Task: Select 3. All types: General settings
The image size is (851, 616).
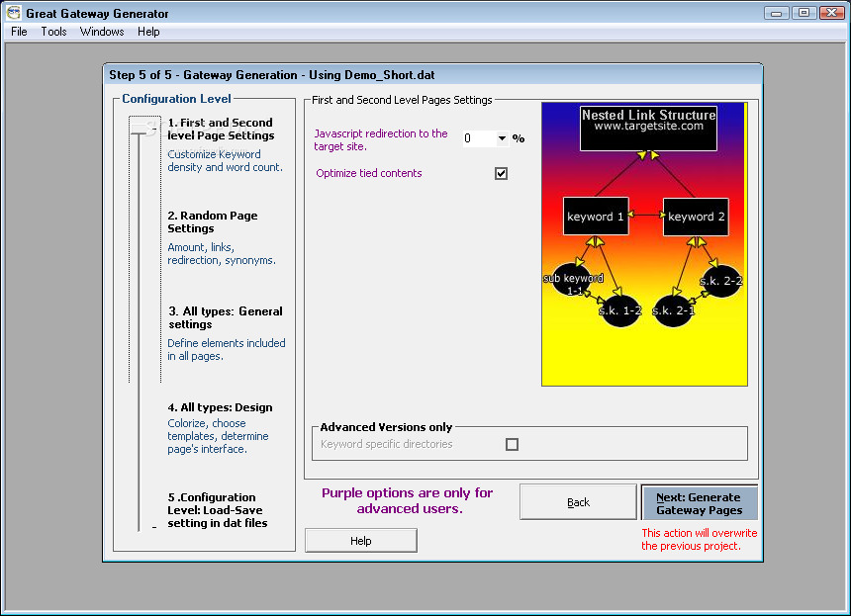Action: (x=226, y=317)
